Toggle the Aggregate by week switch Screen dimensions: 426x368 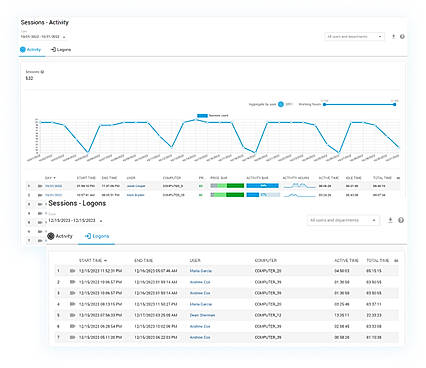(281, 104)
